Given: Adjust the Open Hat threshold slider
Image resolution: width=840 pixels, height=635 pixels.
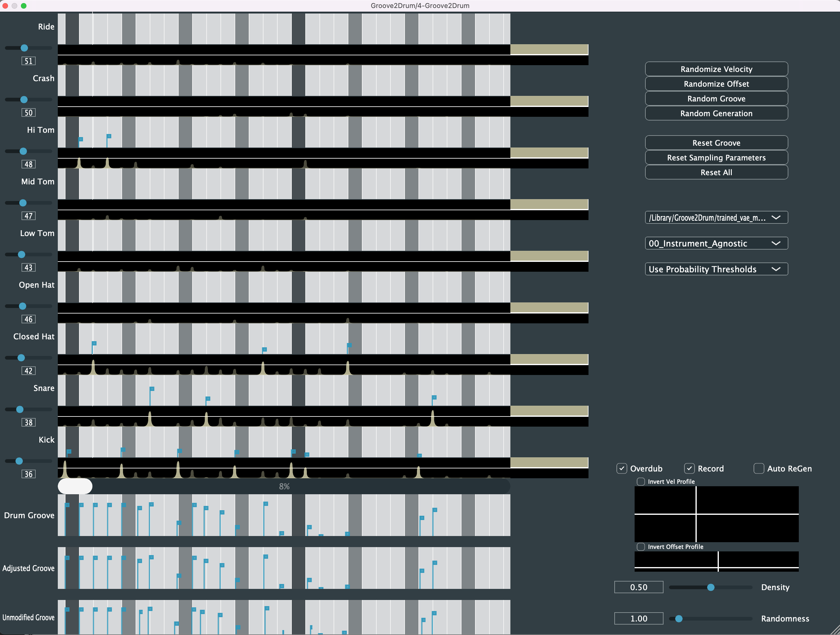Looking at the screenshot, I should (22, 306).
